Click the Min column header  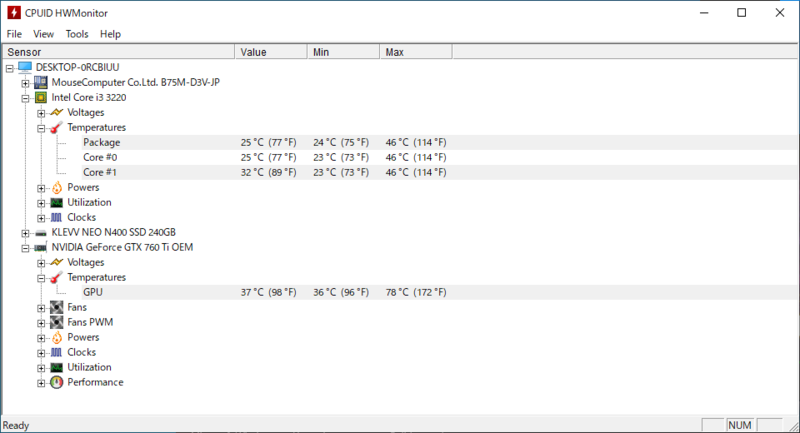pyautogui.click(x=343, y=52)
